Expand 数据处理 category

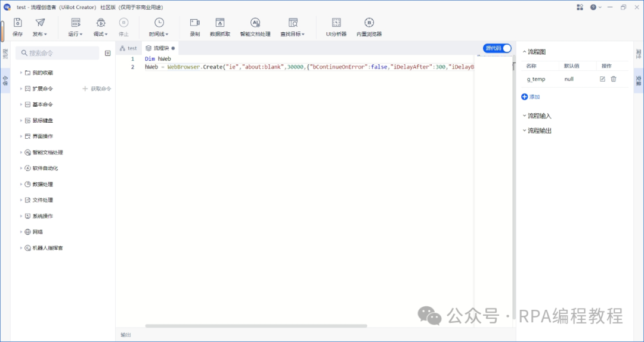[21, 184]
